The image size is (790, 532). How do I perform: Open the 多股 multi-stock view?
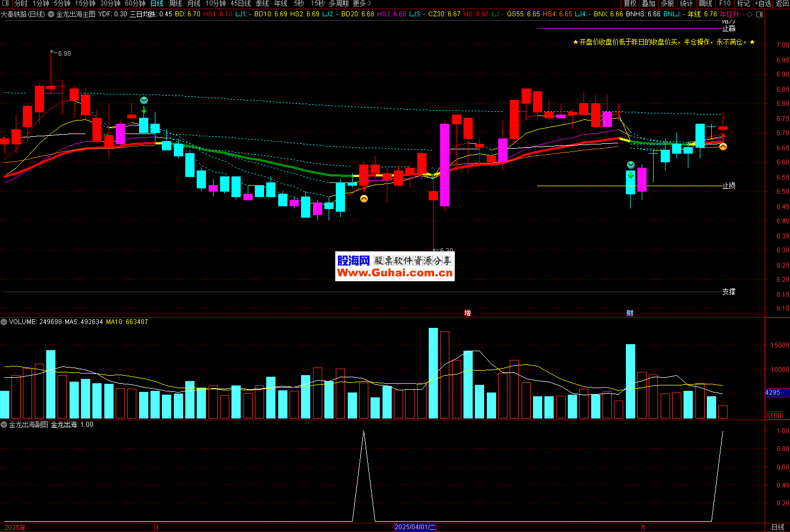pos(667,4)
